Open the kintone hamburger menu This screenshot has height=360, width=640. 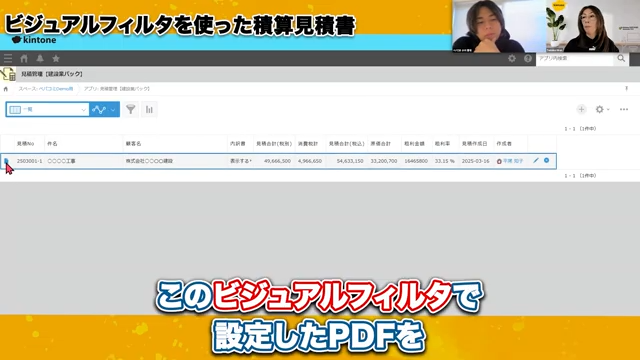click(x=8, y=58)
